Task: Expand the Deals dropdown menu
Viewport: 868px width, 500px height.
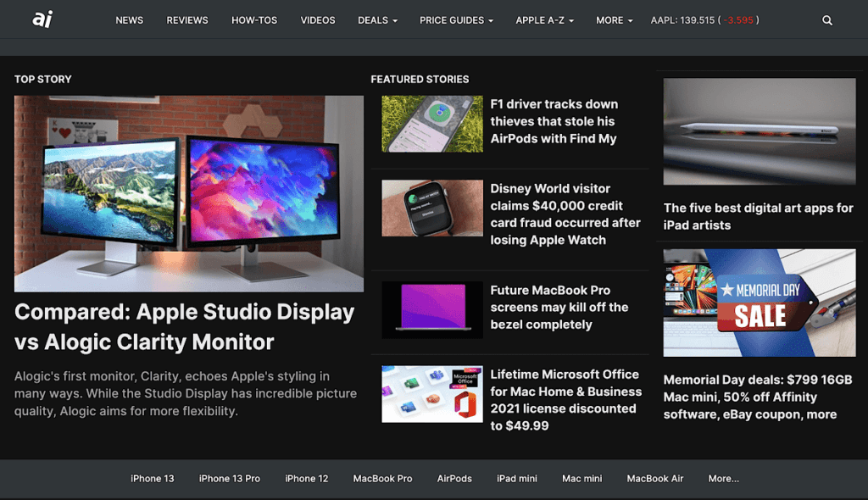Action: point(377,20)
